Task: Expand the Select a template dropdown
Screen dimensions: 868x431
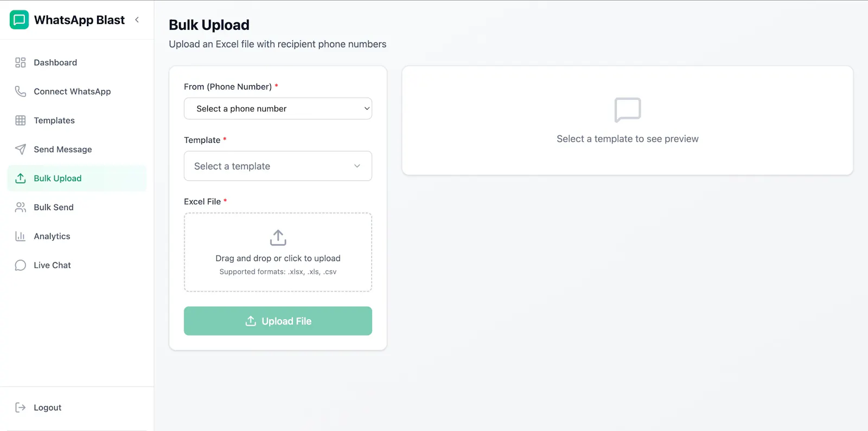Action: pos(278,166)
